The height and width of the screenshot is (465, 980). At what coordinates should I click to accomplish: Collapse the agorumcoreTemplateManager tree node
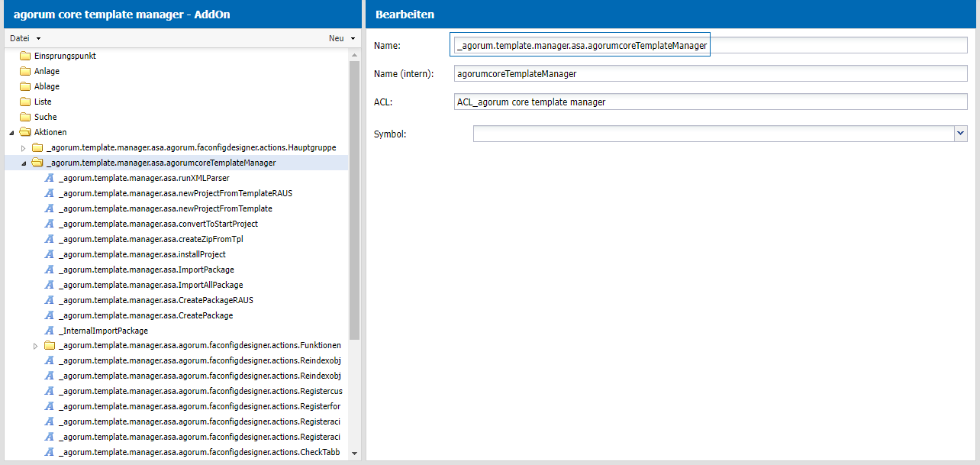point(24,163)
